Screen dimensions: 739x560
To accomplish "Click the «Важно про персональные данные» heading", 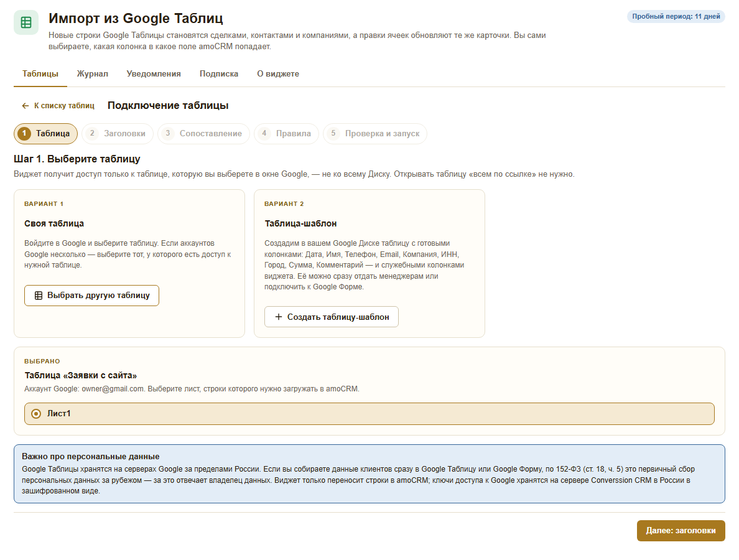I will (90, 456).
